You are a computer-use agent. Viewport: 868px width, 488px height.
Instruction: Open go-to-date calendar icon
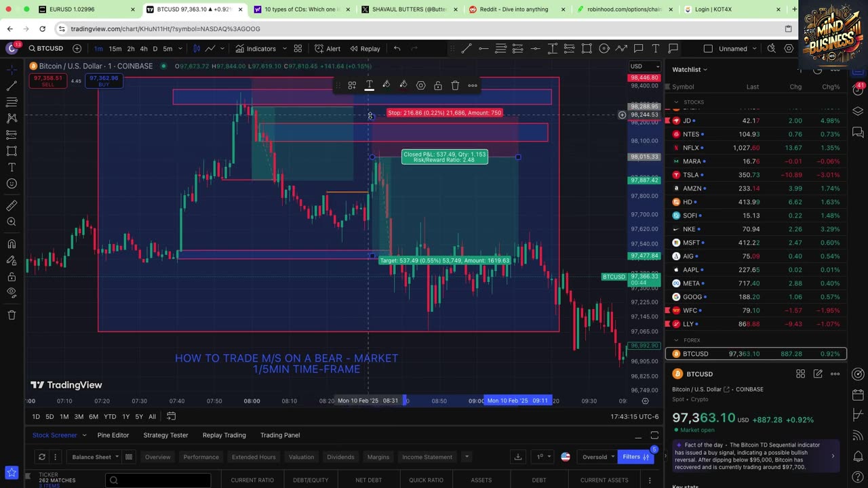coord(172,416)
